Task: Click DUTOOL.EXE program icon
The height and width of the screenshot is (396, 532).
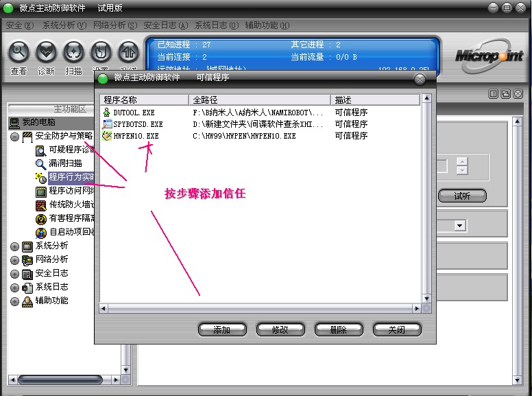Action: tap(107, 113)
